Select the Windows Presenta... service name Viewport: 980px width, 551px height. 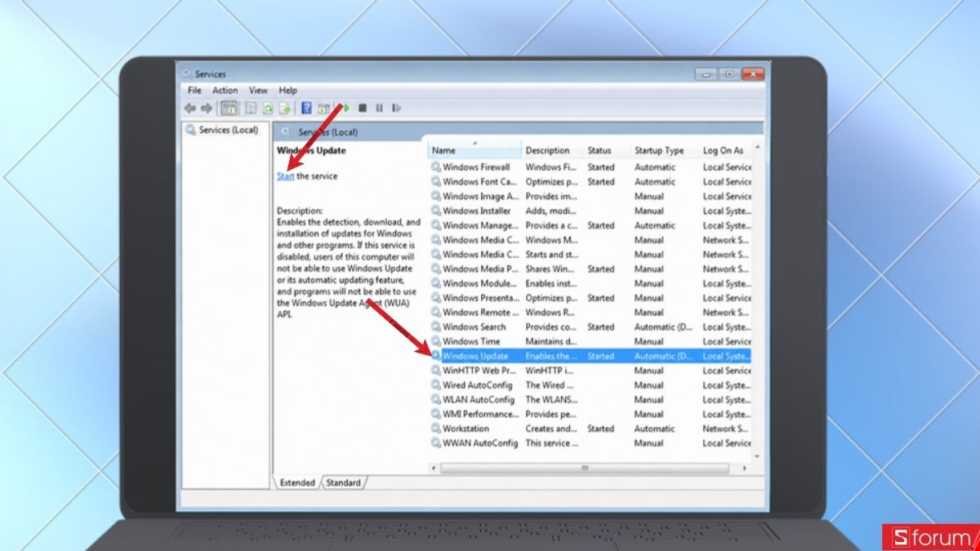click(x=480, y=298)
